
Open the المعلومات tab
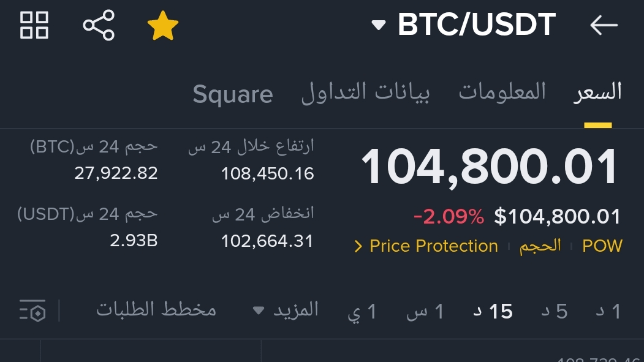click(502, 91)
